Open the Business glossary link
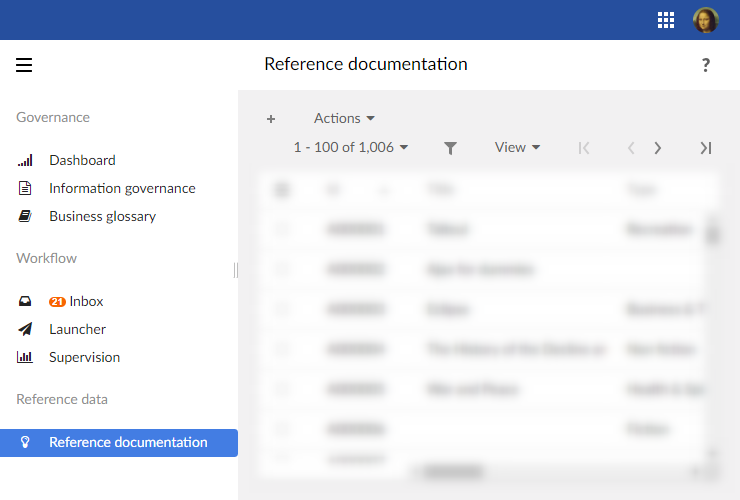The width and height of the screenshot is (740, 500). (x=102, y=216)
